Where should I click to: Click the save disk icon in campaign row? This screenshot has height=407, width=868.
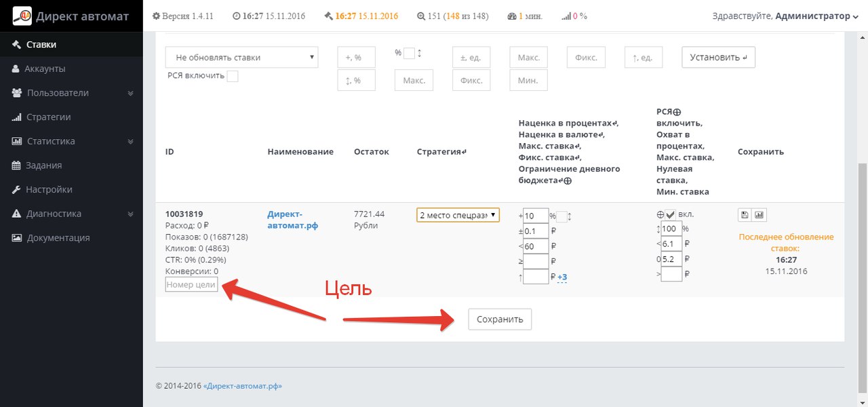[x=745, y=215]
